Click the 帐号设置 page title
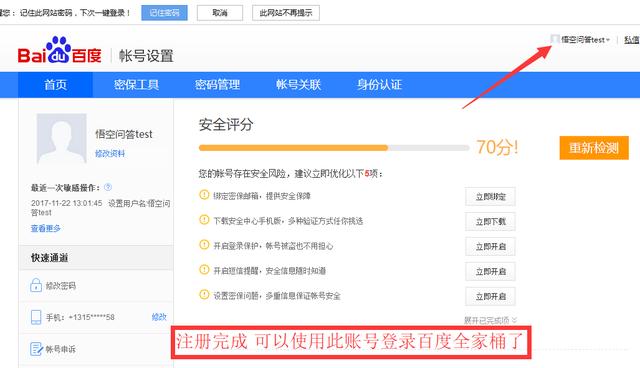Image resolution: width=640 pixels, height=368 pixels. tap(146, 56)
